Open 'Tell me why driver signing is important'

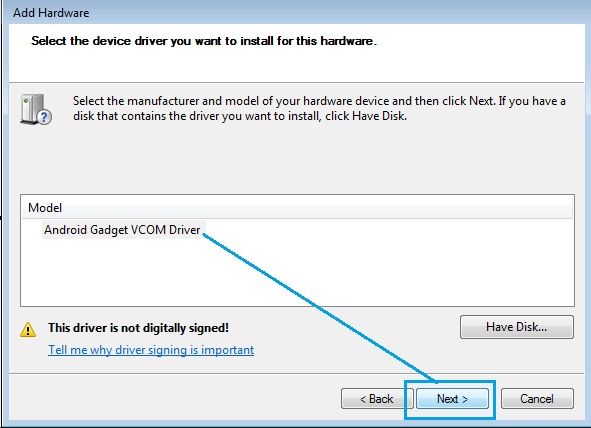click(x=151, y=350)
